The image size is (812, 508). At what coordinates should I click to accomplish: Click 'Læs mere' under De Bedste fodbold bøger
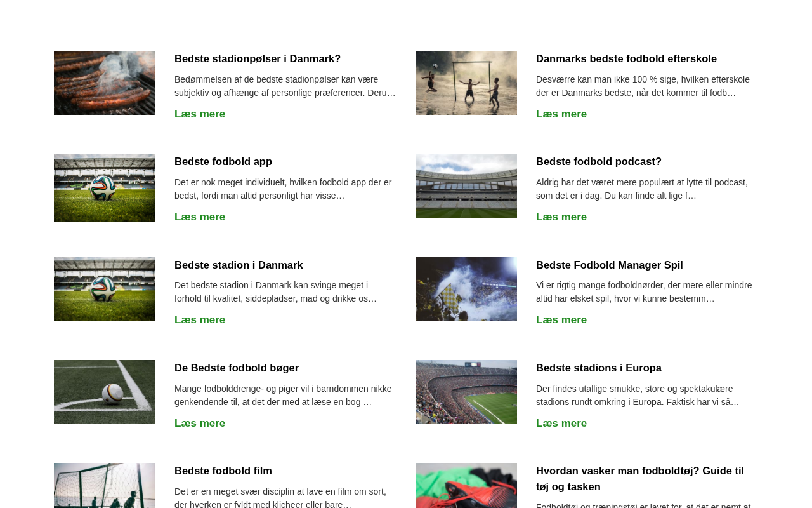[200, 423]
